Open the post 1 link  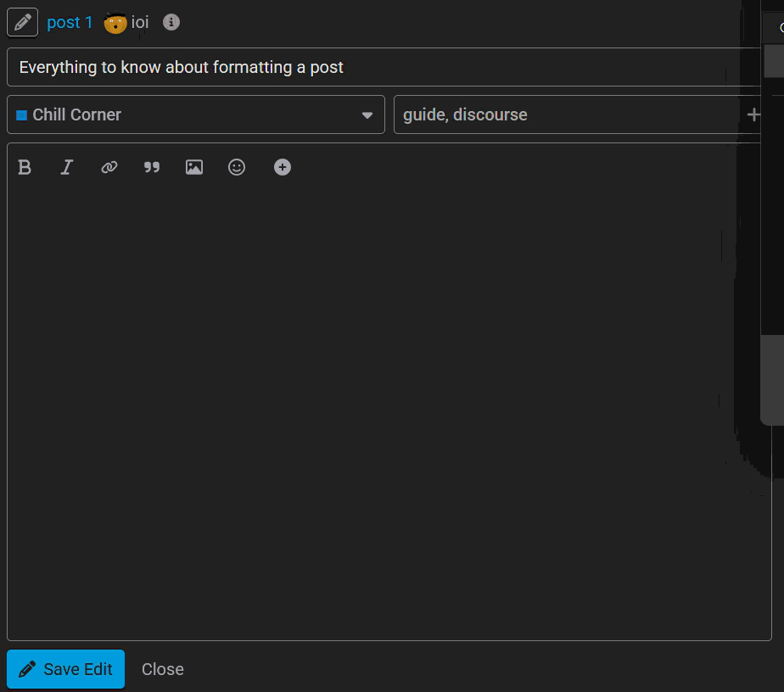point(70,22)
